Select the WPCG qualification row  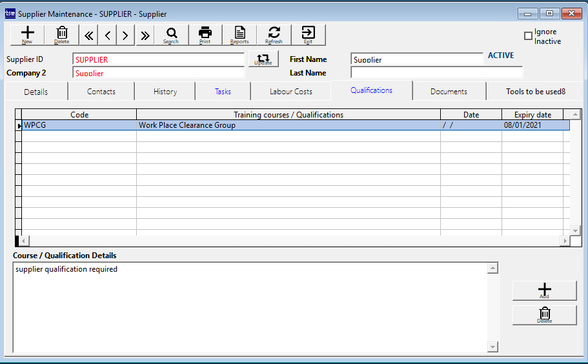coord(187,125)
